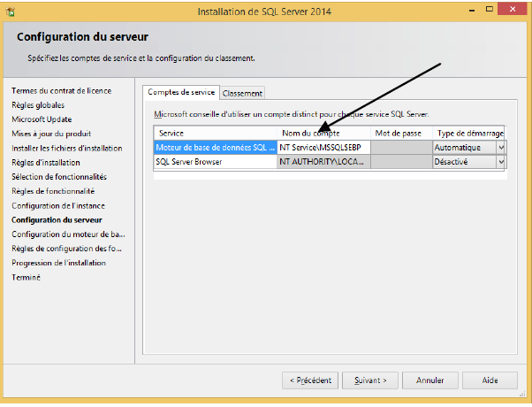This screenshot has height=407, width=532.
Task: Select Règles de configuration des fo... step
Action: point(66,249)
